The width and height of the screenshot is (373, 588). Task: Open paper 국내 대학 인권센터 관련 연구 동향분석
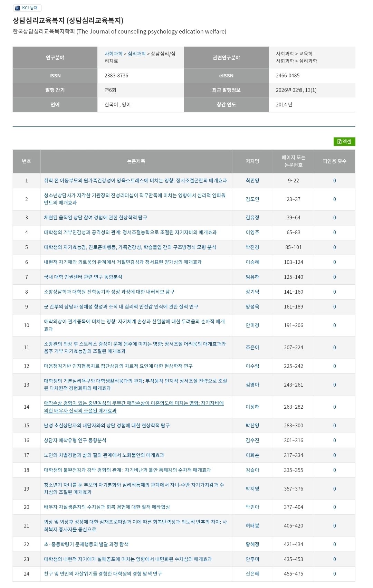coord(83,277)
